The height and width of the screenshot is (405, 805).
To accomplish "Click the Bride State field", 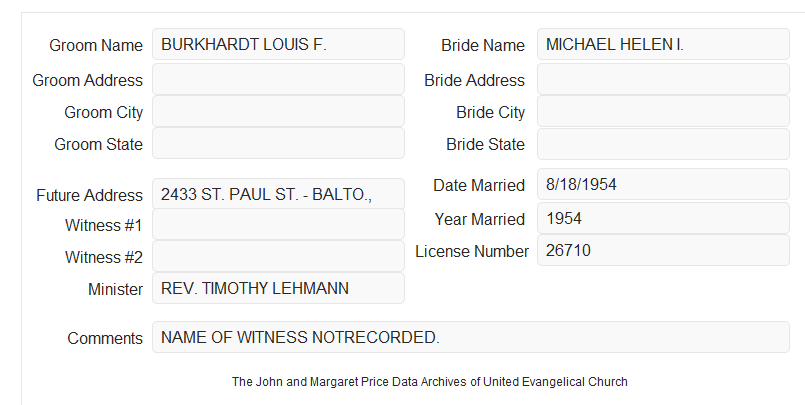I will tap(663, 144).
